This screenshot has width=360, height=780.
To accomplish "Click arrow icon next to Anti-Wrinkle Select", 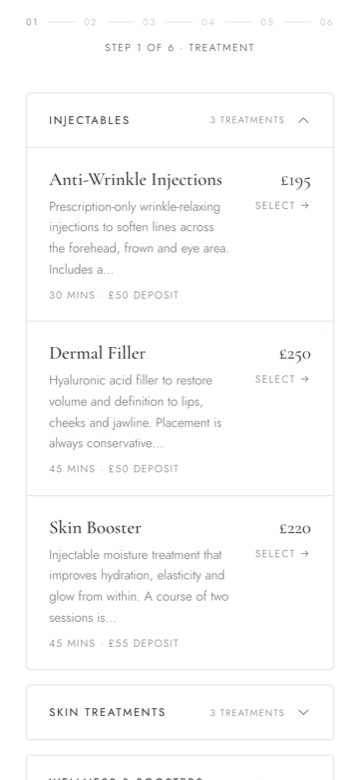I will pyautogui.click(x=305, y=205).
